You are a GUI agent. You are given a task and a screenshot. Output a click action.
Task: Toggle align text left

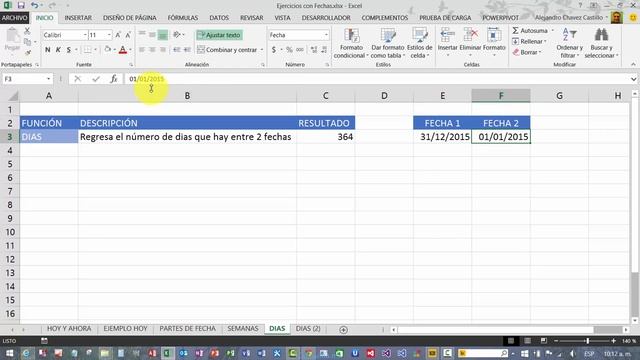pos(142,50)
